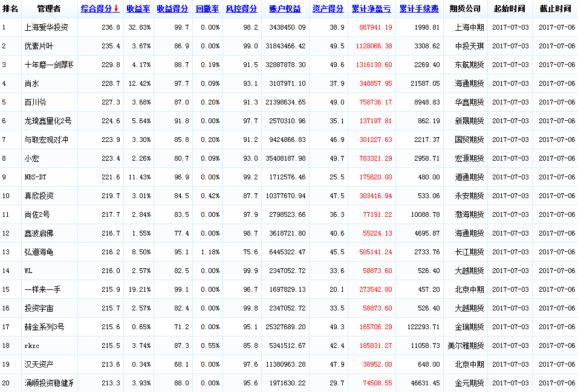Click futures company 渤海期货
Image resolution: width=578 pixels, height=392 pixels.
tap(469, 214)
